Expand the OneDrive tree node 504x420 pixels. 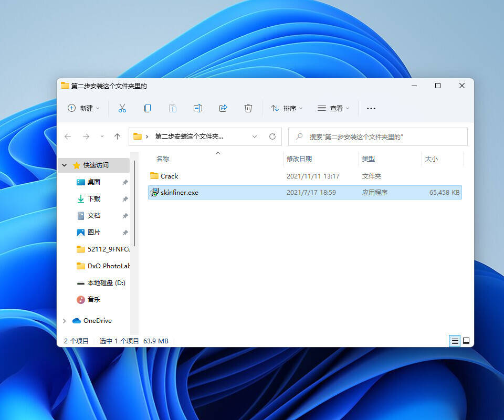point(65,321)
